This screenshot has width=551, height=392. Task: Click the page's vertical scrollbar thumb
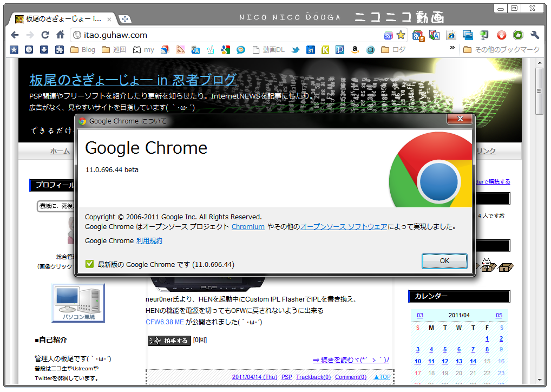tap(540, 92)
